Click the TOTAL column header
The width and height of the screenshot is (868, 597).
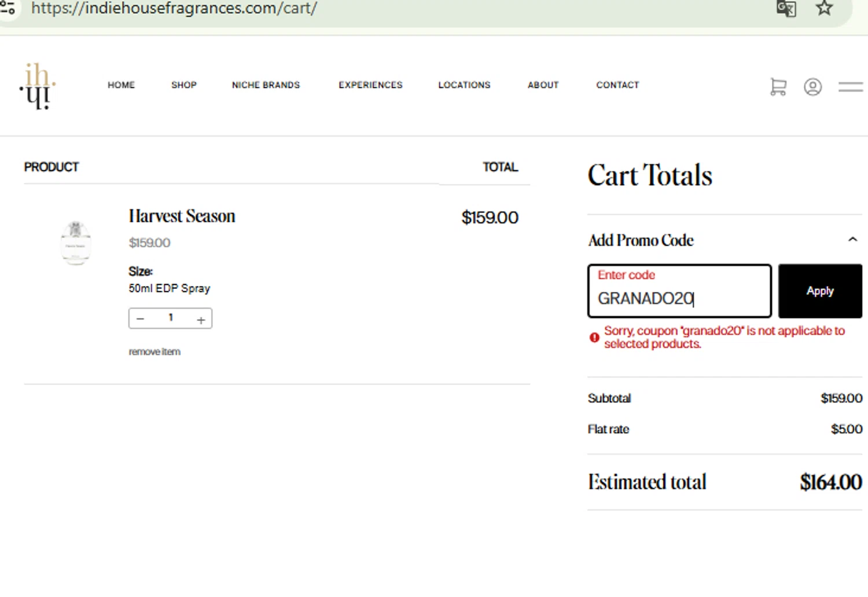(501, 167)
